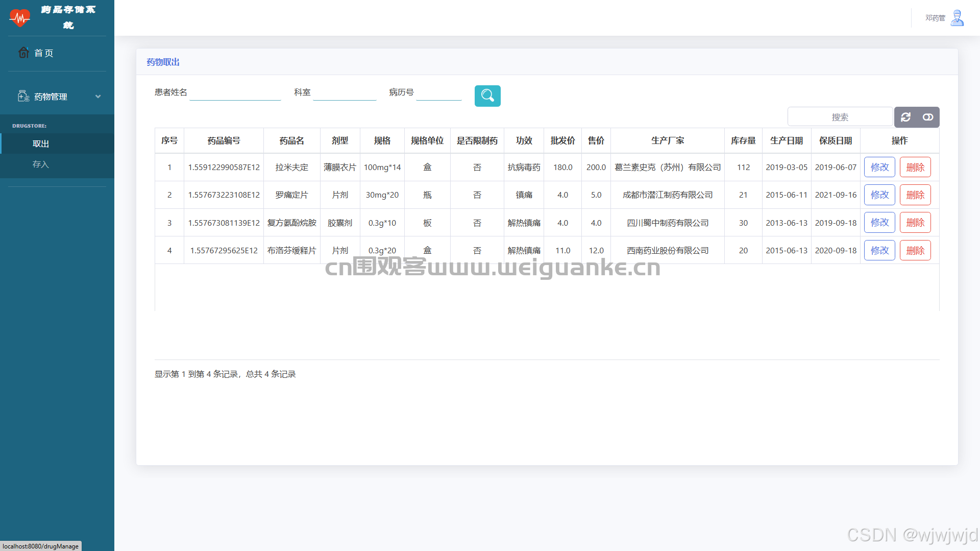Click the 药物取出 panel title
Screen dimensions: 980x551
tap(163, 62)
